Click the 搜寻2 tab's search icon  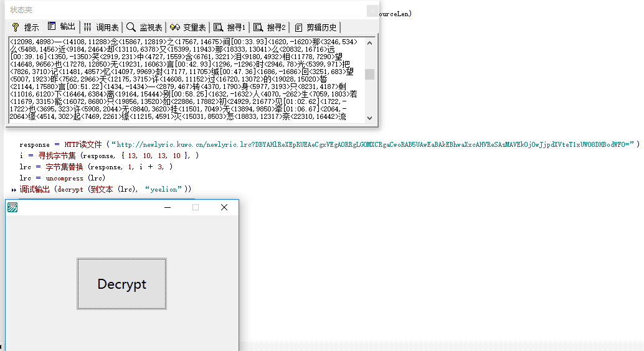pos(258,27)
